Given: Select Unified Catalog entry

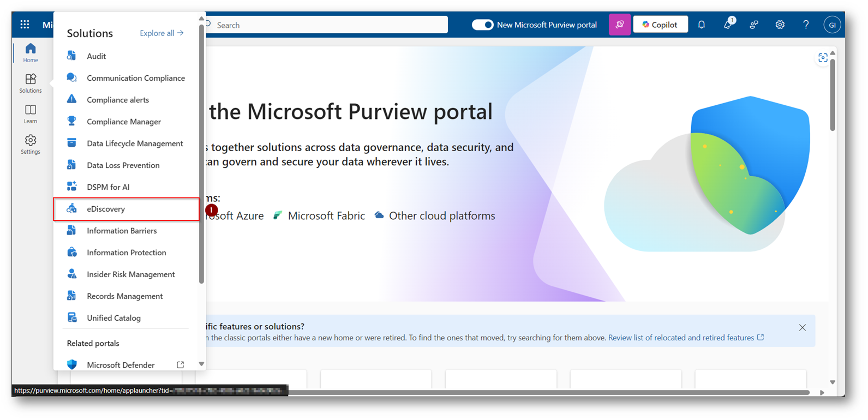Looking at the screenshot, I should (127, 317).
